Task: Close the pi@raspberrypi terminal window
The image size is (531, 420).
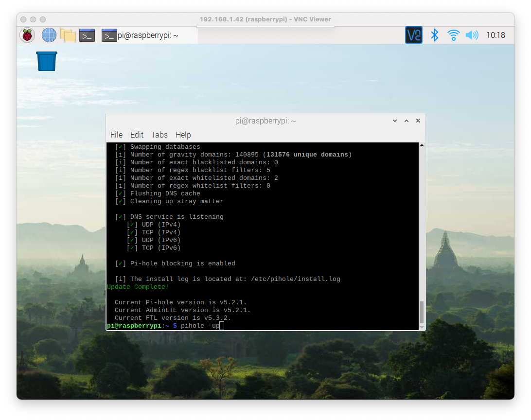Action: (418, 121)
